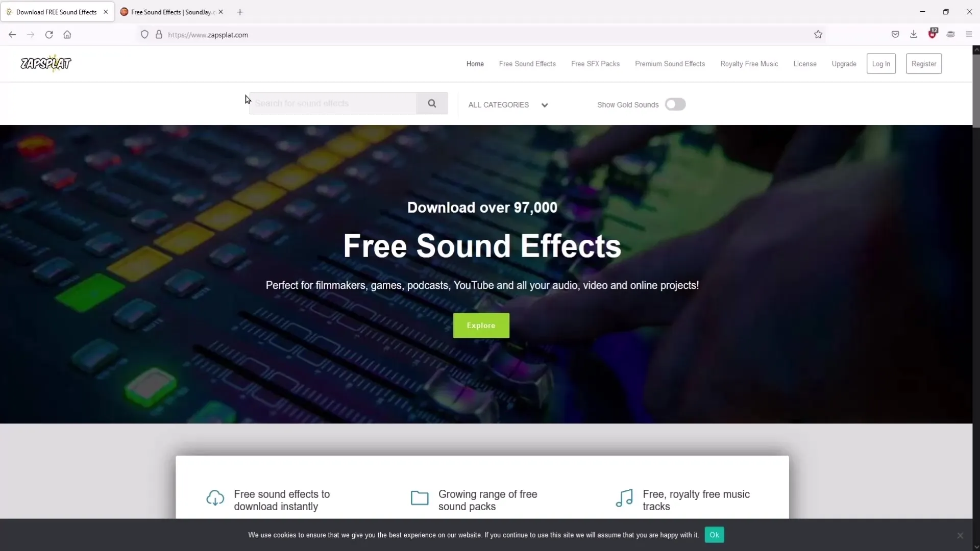Click the Log In button
This screenshot has width=980, height=551.
(881, 64)
